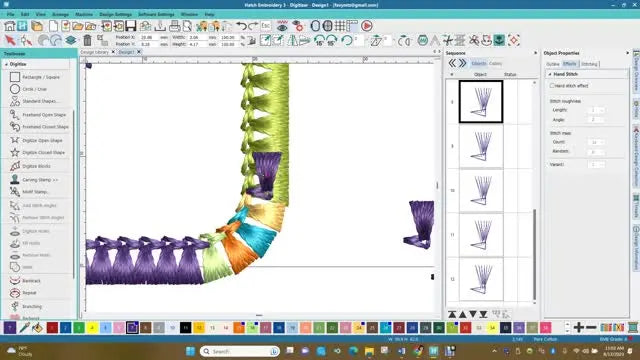The width and height of the screenshot is (640, 360).
Task: Activate the red Select Object arrow
Action: pos(10,40)
